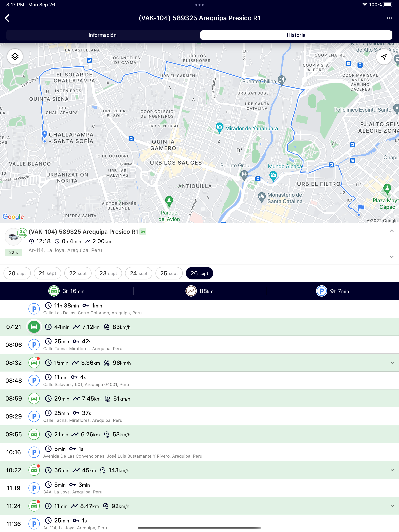The image size is (399, 532).
Task: Open the three-dot more options menu
Action: coord(389,18)
